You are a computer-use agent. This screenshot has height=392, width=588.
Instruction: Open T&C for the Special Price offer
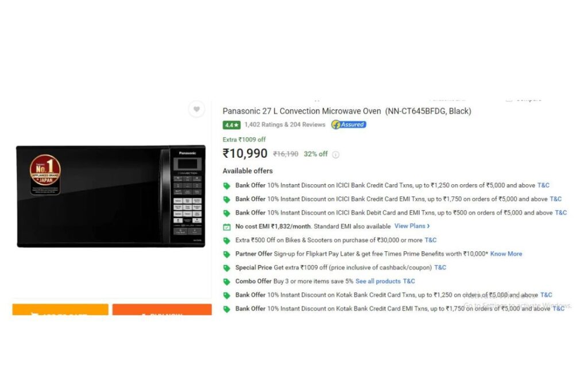(440, 267)
